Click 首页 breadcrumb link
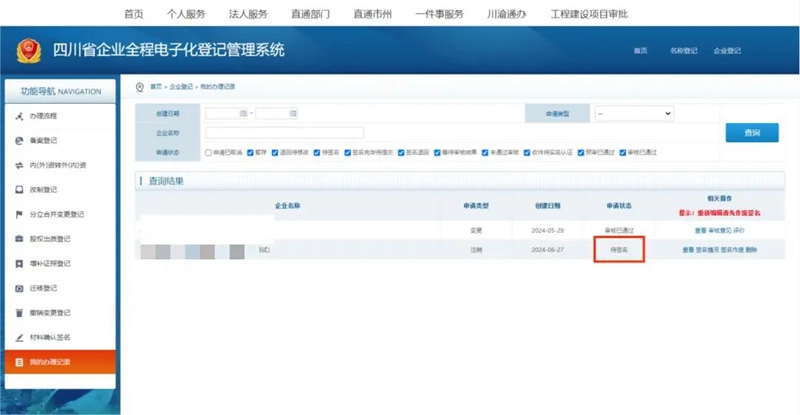 click(x=156, y=87)
